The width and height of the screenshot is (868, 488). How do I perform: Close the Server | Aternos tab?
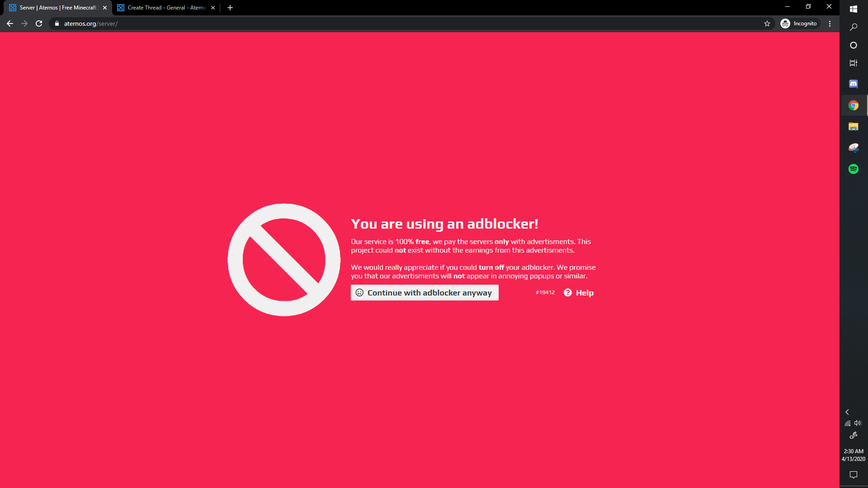105,8
